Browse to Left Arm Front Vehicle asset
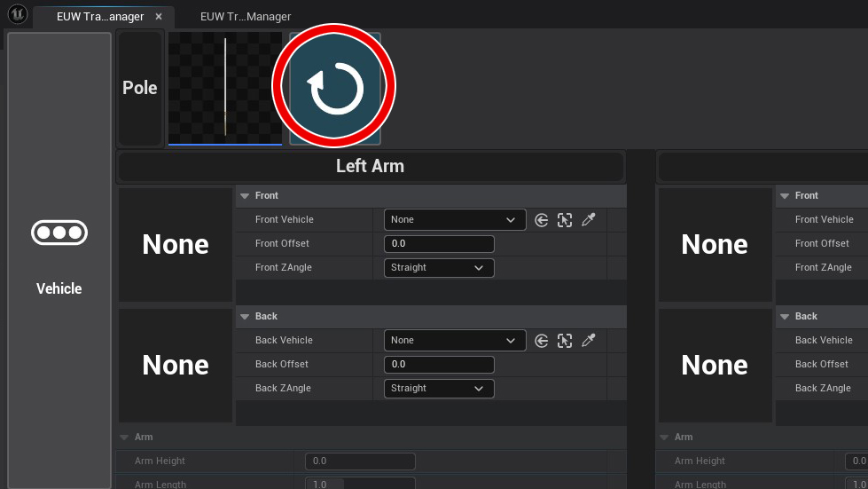868x489 pixels. pyautogui.click(x=565, y=220)
